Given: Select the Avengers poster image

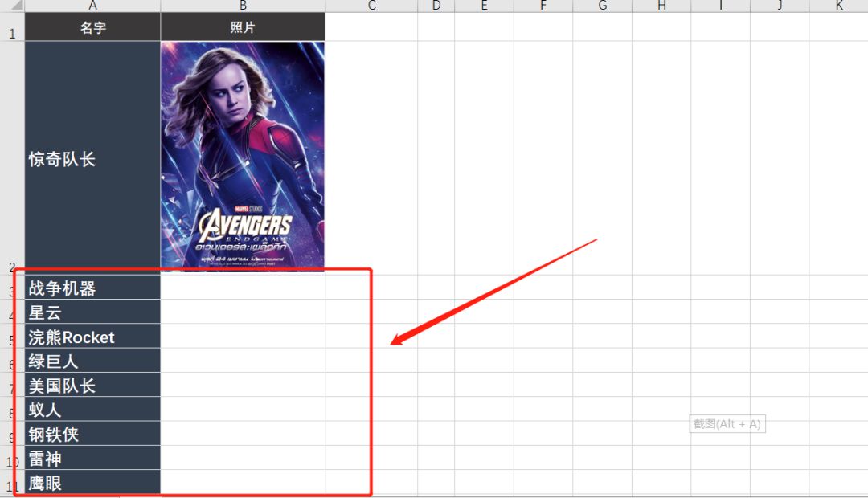Looking at the screenshot, I should coord(243,157).
